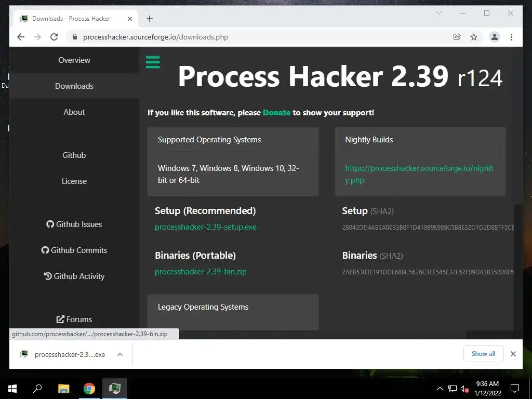Open Github Activity link

coord(74,276)
